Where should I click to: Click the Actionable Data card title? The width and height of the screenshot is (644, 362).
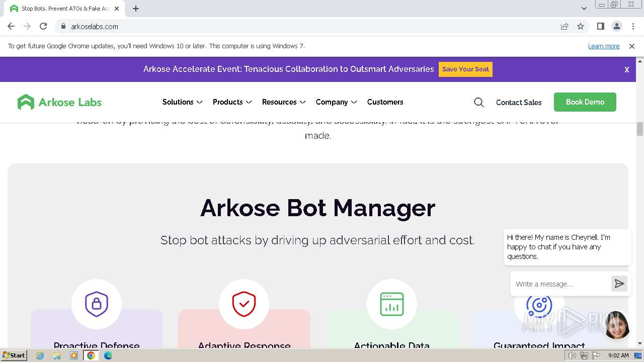pos(392,346)
